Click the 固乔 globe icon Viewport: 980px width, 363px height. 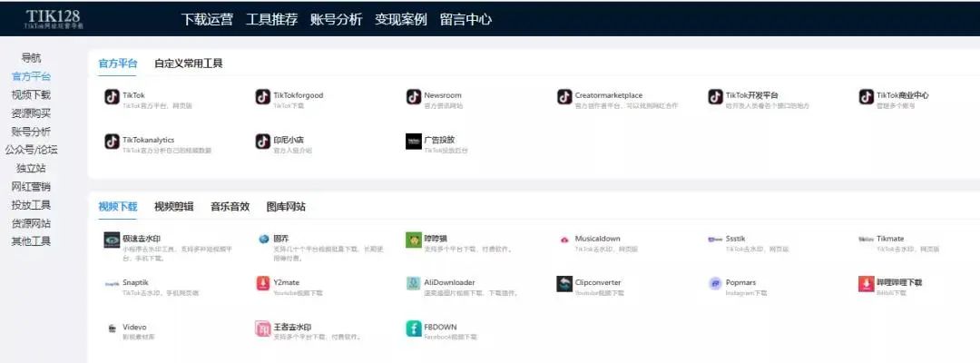[x=262, y=240]
